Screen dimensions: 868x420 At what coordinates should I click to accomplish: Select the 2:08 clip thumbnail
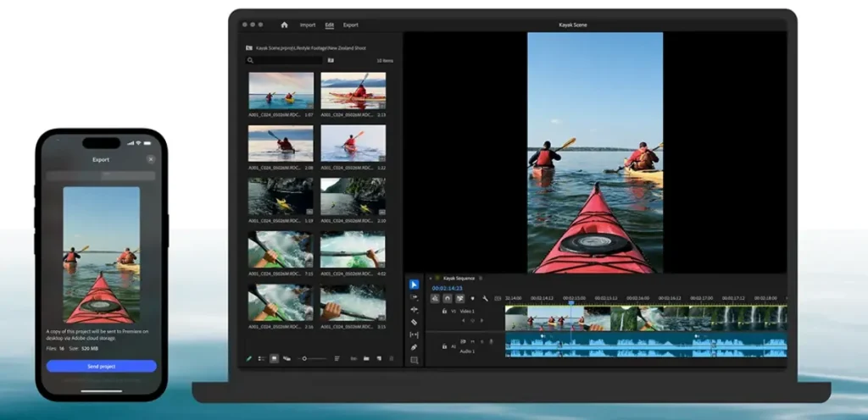click(281, 143)
